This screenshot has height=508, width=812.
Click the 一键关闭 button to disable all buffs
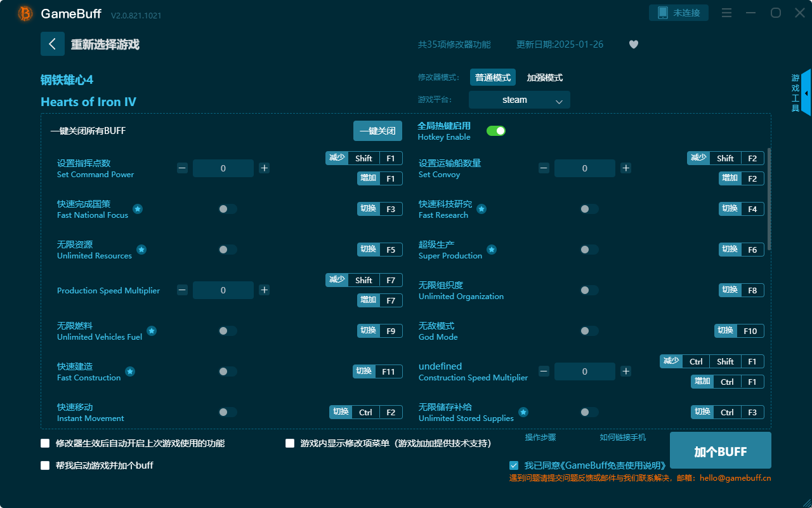378,130
